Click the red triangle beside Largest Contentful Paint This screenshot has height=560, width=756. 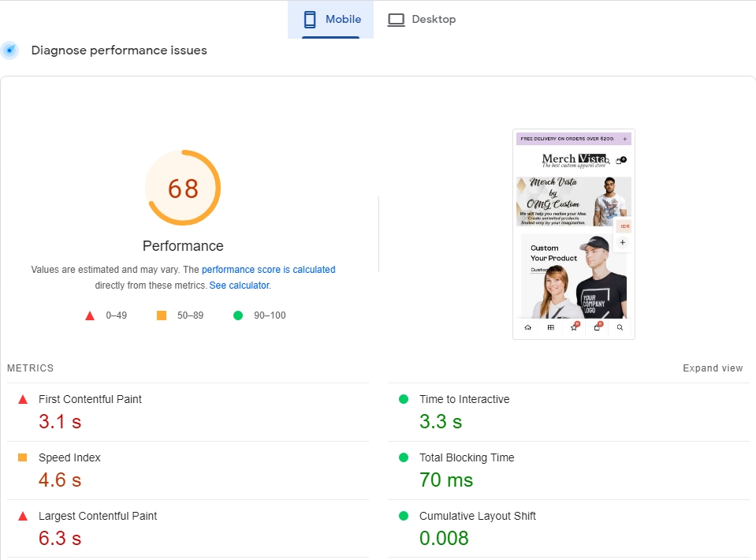pyautogui.click(x=23, y=517)
